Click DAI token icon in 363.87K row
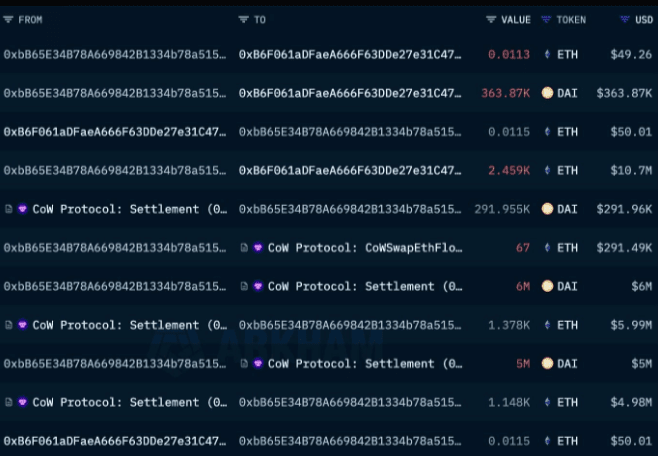The image size is (658, 456). [547, 93]
